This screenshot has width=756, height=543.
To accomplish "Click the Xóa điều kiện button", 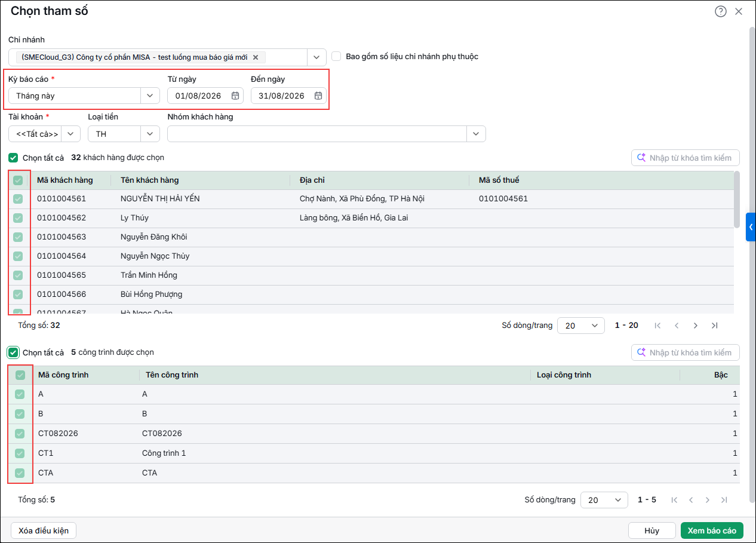I will (44, 530).
